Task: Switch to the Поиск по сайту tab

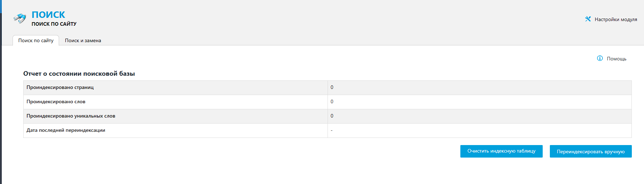Action: (36, 41)
